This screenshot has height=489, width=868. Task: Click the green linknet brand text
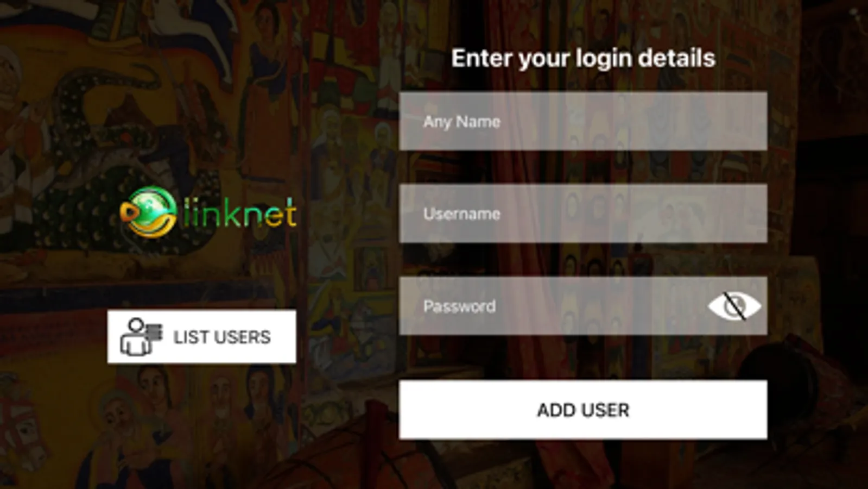coord(239,212)
